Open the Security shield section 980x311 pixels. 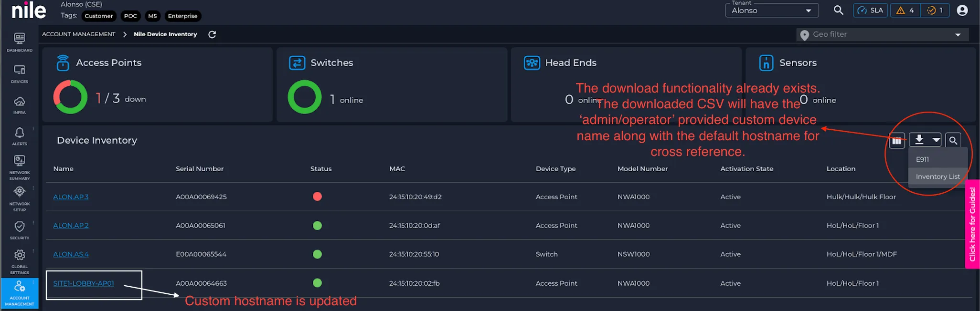click(20, 230)
